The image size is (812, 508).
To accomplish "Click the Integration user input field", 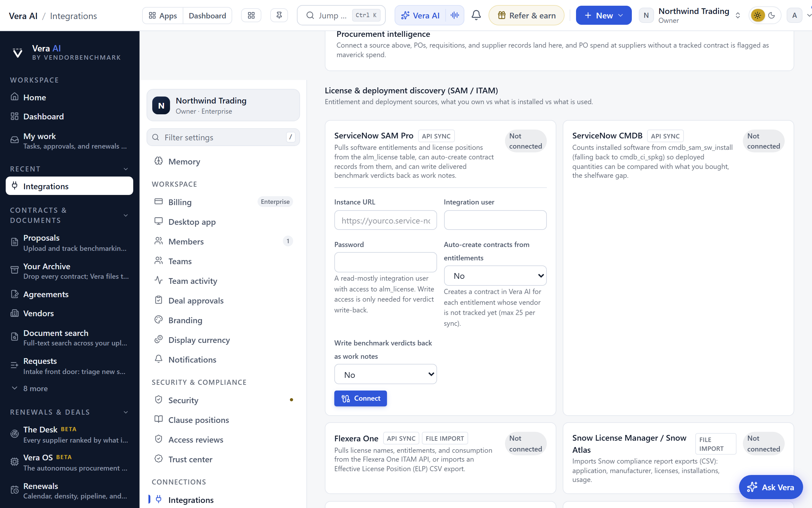I will pos(495,220).
